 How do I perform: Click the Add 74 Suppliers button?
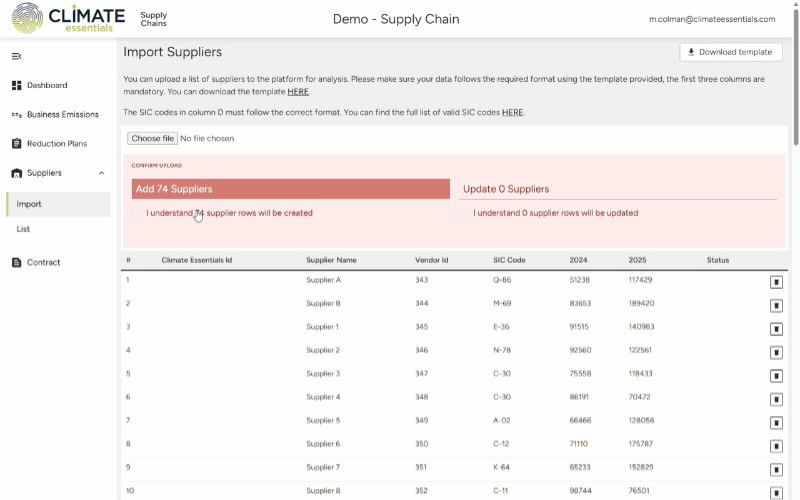(x=291, y=189)
